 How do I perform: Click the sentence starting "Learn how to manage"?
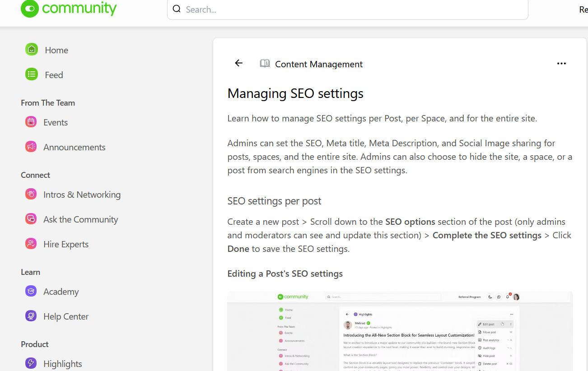pyautogui.click(x=382, y=119)
